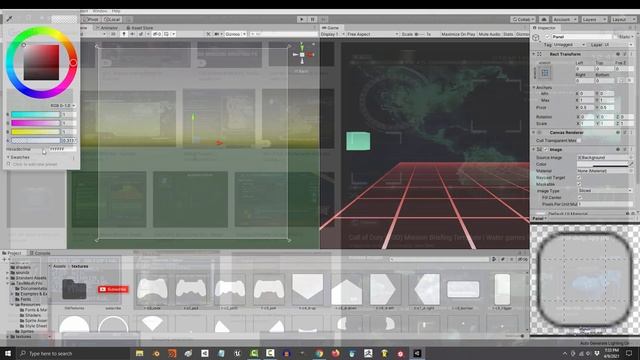This screenshot has width=640, height=360.
Task: Click Stats in the Game view
Action: 508,34
